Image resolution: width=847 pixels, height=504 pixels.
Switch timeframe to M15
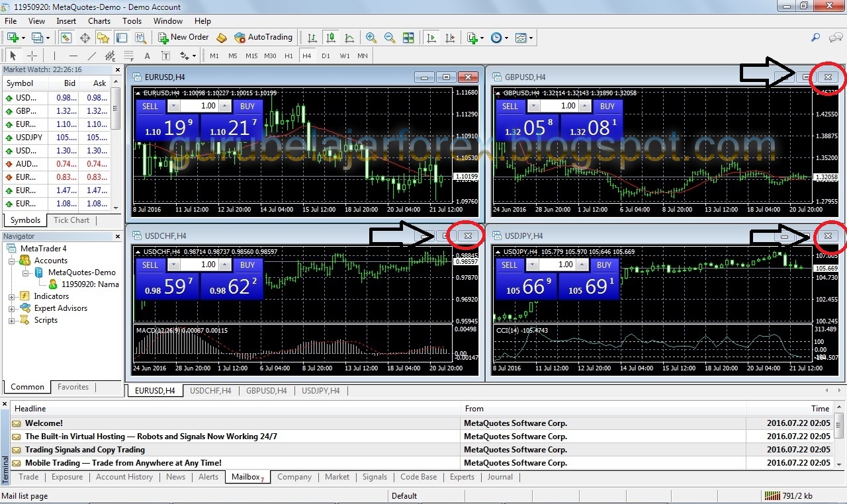point(251,56)
